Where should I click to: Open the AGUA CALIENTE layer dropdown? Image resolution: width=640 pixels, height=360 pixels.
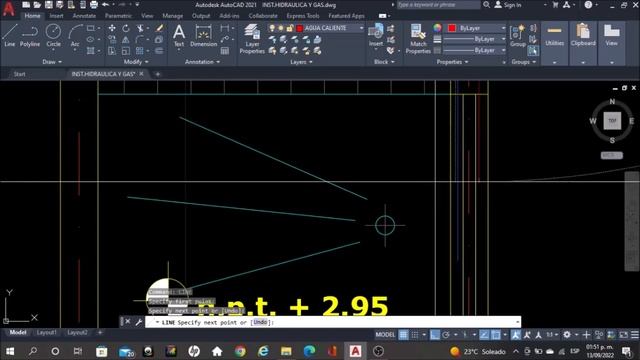pos(362,28)
